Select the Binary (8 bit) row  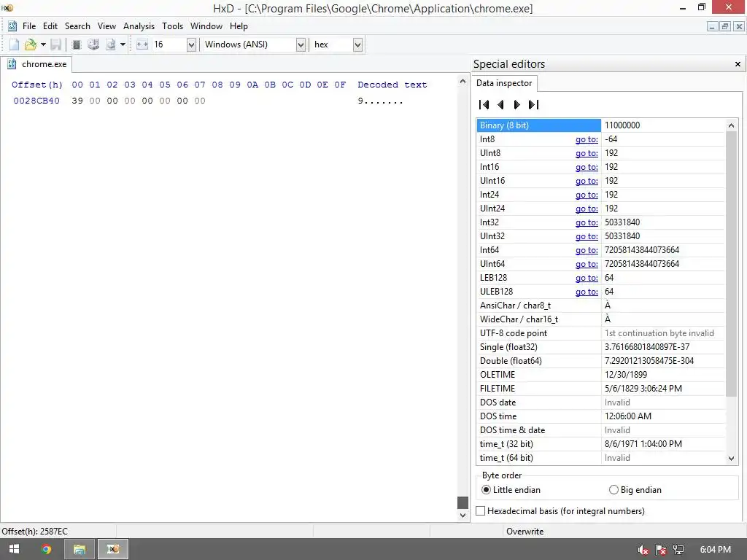[x=601, y=125]
